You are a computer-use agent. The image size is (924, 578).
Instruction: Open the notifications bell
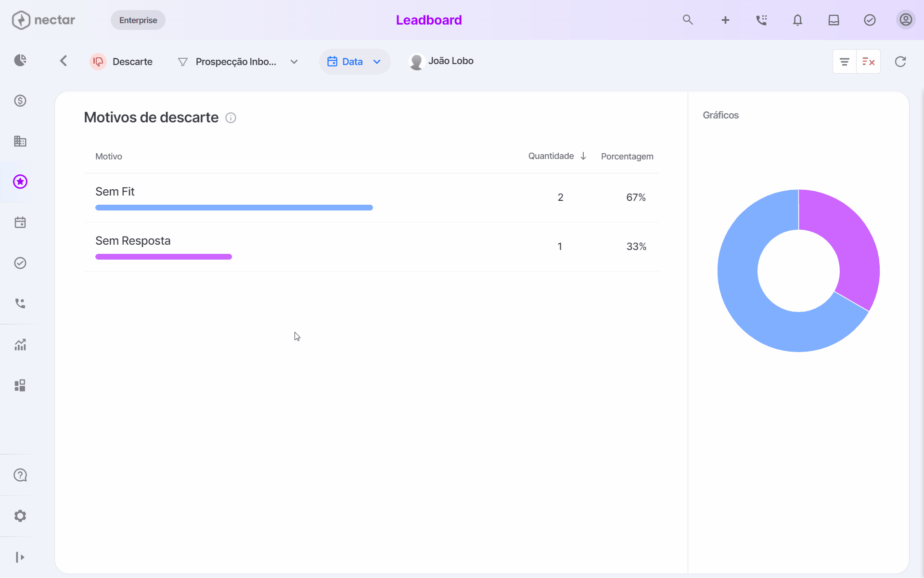[x=797, y=20]
